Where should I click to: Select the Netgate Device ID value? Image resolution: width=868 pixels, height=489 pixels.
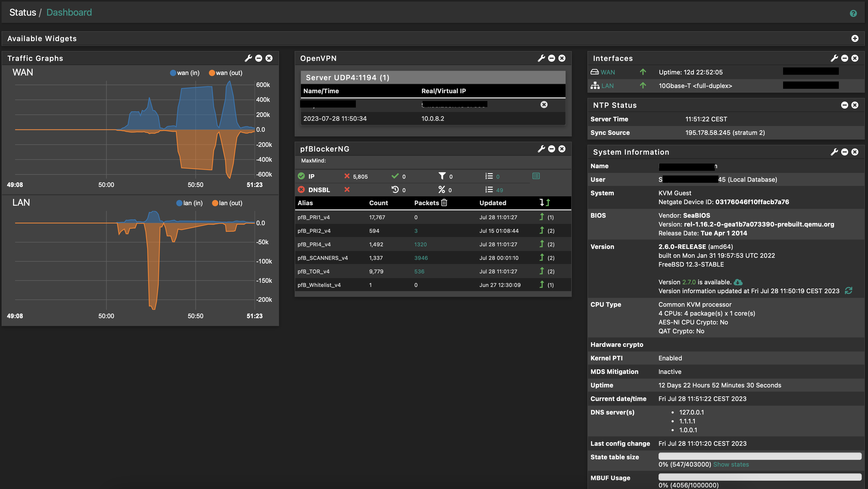(752, 202)
